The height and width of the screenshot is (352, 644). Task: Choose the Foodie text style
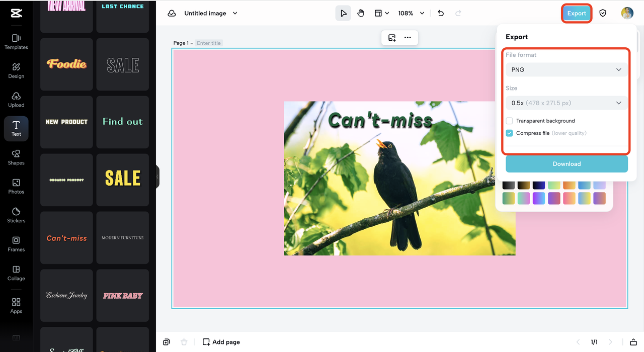[66, 64]
